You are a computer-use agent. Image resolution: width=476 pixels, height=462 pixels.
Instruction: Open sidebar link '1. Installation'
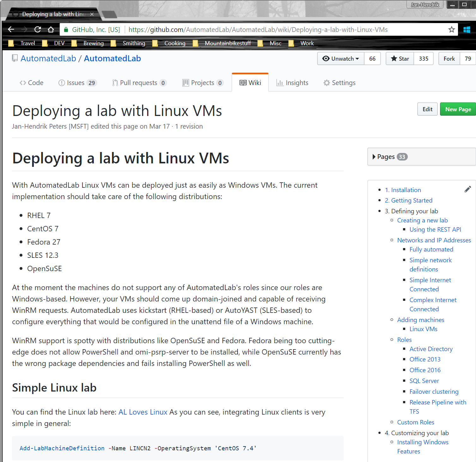coord(403,190)
